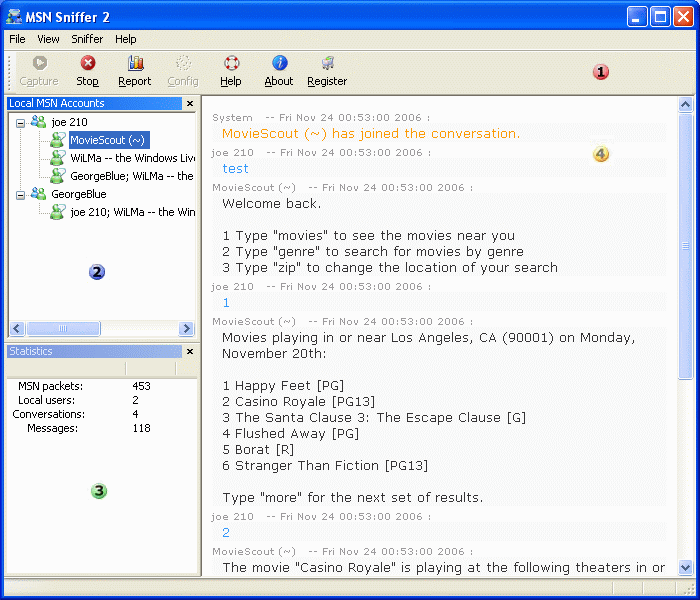Click the Statistics panel header

click(x=95, y=351)
